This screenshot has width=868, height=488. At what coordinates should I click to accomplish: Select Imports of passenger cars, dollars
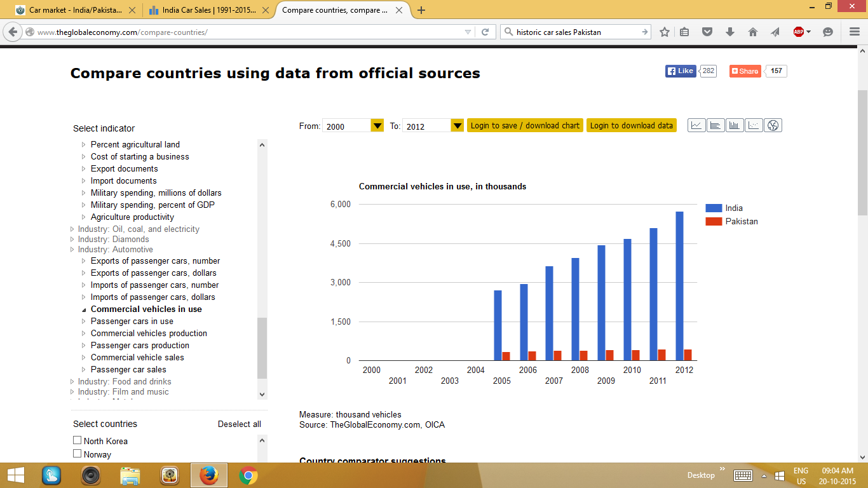(x=153, y=297)
